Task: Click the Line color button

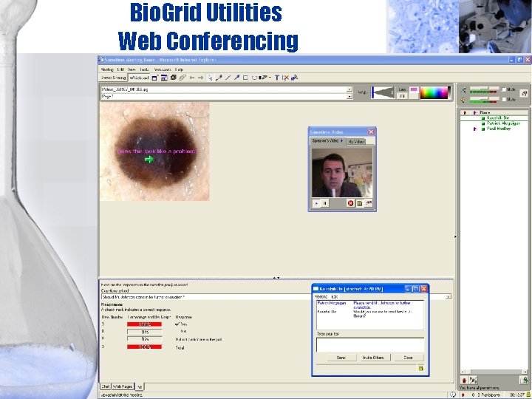Action: [x=403, y=89]
